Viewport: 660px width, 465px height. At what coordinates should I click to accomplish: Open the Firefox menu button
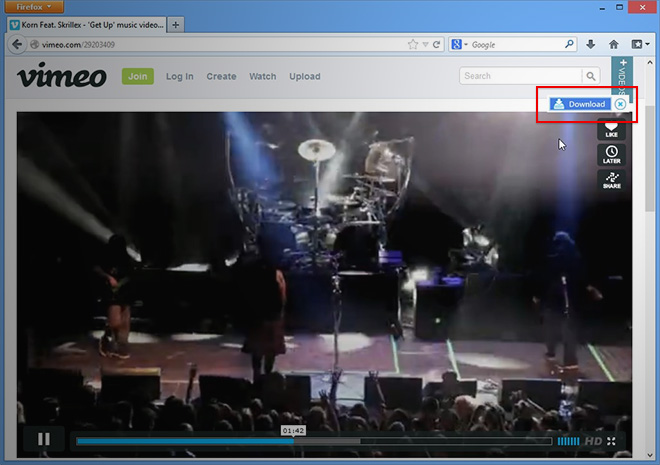click(x=33, y=6)
